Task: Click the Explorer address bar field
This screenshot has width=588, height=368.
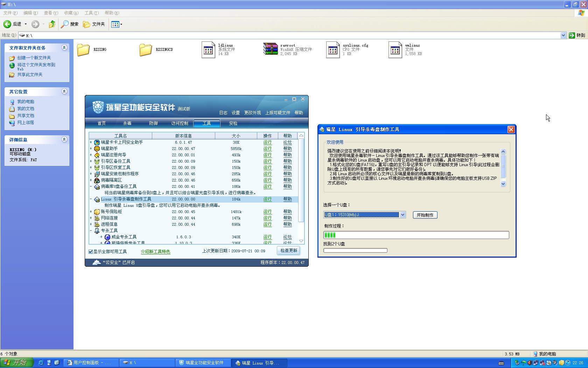Action: click(290, 35)
